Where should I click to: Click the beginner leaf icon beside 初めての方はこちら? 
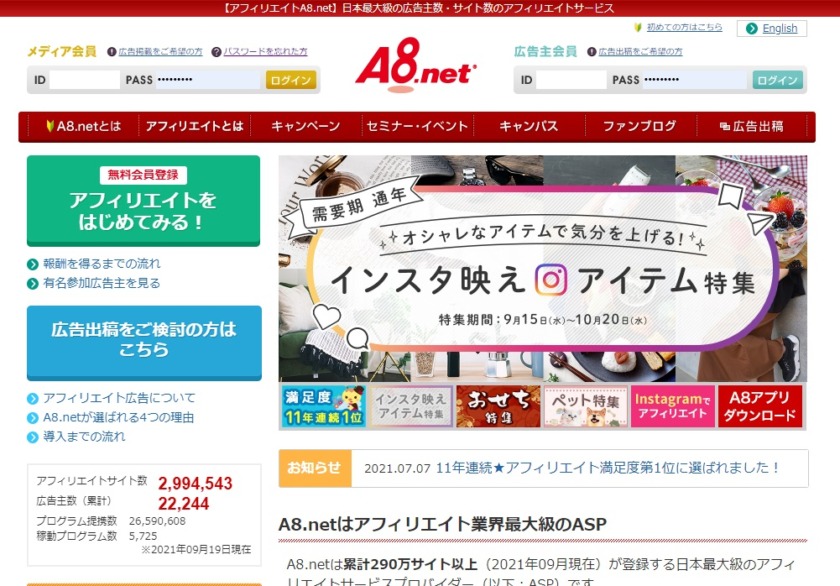click(x=638, y=27)
